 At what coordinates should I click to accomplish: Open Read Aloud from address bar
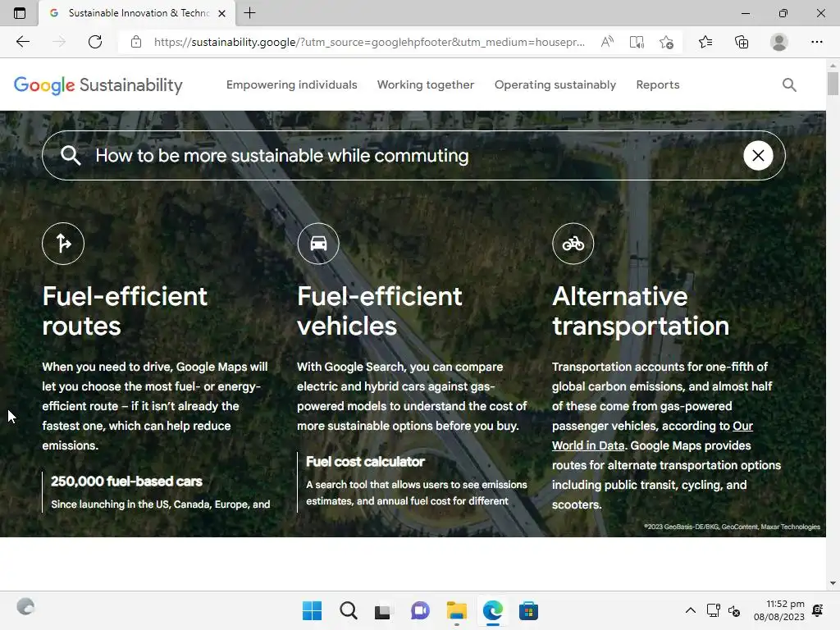(607, 42)
